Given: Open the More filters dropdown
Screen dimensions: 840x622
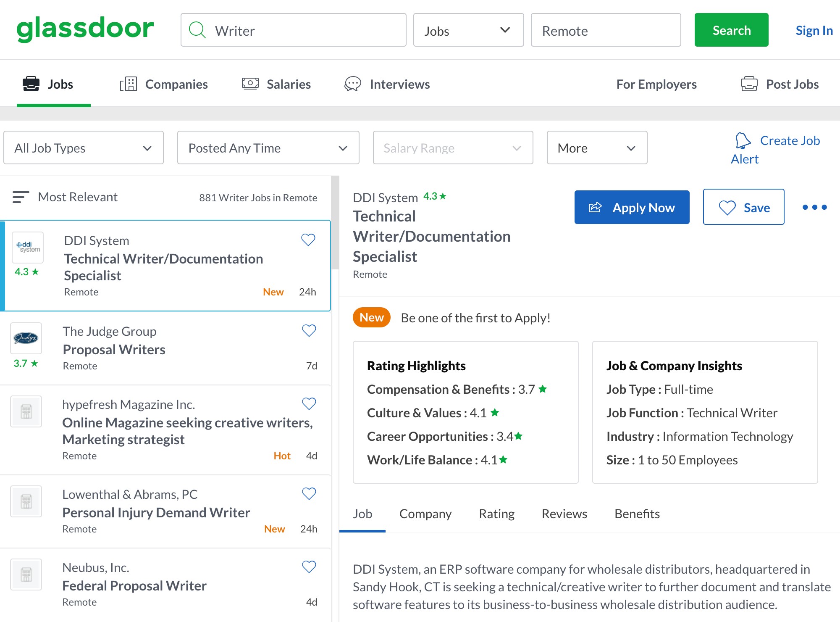Looking at the screenshot, I should point(597,148).
